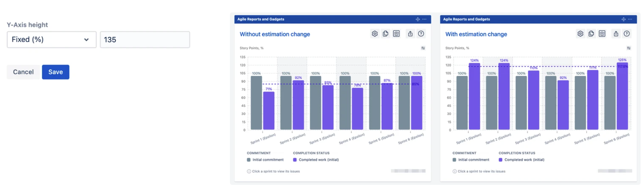Viewport: 644px width, 188px height.
Task: Toggle Initial commitment legend in left chart
Action: pyautogui.click(x=265, y=160)
